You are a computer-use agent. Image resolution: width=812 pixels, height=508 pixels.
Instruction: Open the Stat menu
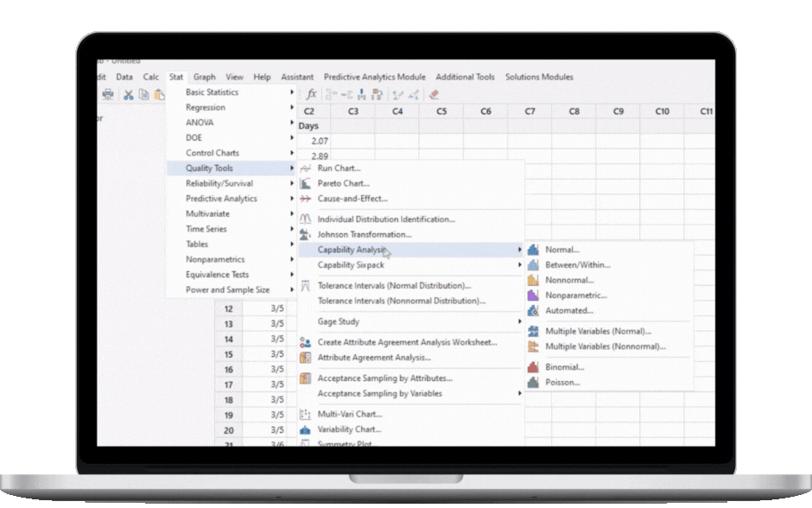[175, 76]
